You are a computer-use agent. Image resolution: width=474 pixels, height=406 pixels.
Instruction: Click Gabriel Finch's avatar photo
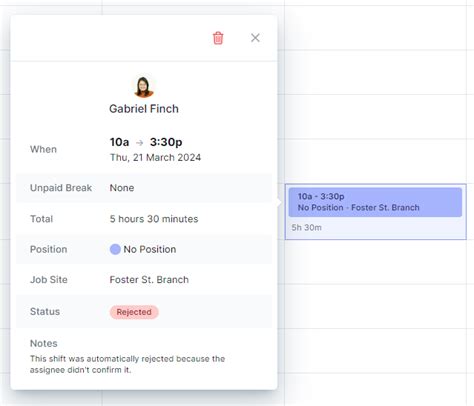pos(144,87)
